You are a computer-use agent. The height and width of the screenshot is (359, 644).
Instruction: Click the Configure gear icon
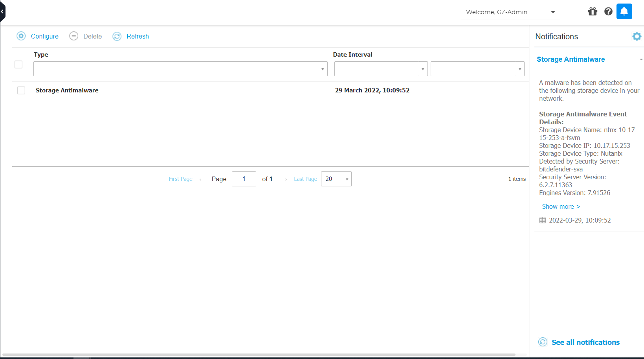[x=21, y=36]
